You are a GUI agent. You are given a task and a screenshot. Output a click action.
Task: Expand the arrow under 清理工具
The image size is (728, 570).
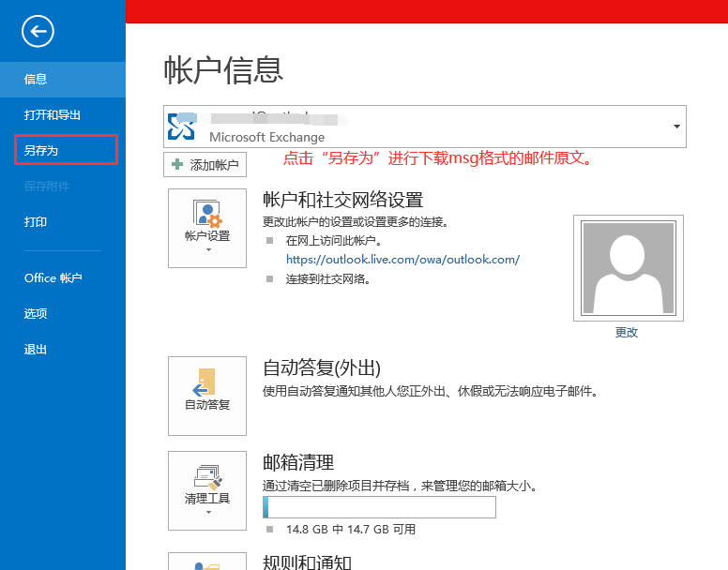click(208, 513)
